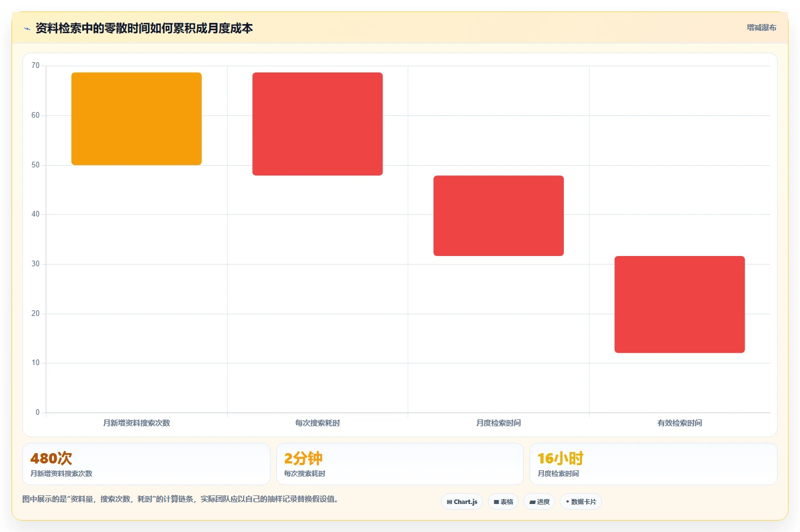The image size is (800, 532).
Task: Click y-axis tick label 10
Action: click(35, 363)
